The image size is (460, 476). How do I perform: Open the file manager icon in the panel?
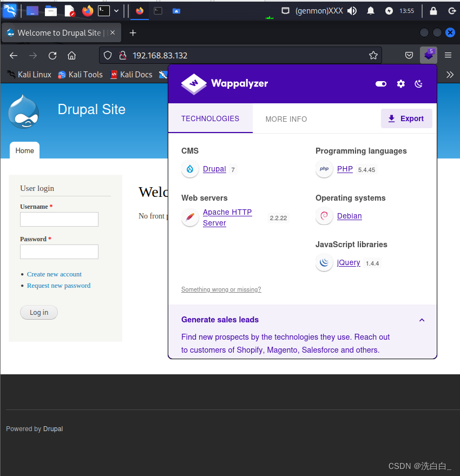pos(51,11)
